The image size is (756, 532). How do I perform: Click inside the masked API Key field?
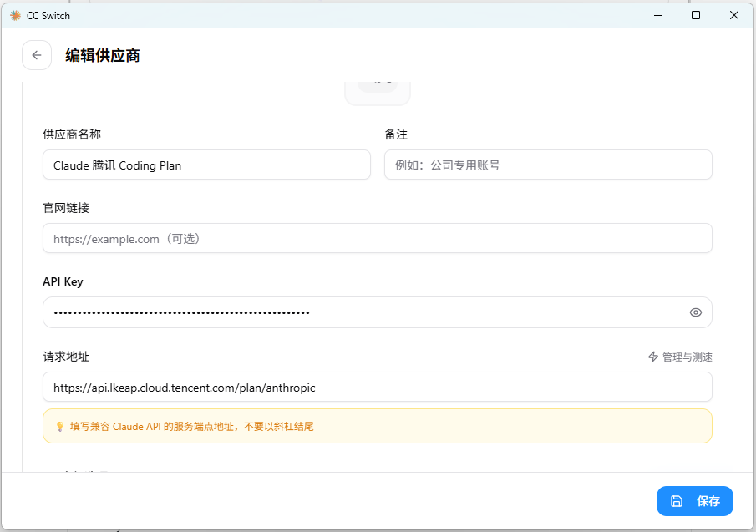point(359,312)
